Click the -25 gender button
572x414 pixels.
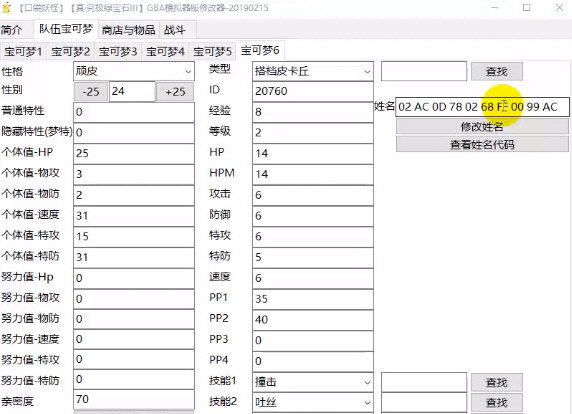tap(91, 91)
